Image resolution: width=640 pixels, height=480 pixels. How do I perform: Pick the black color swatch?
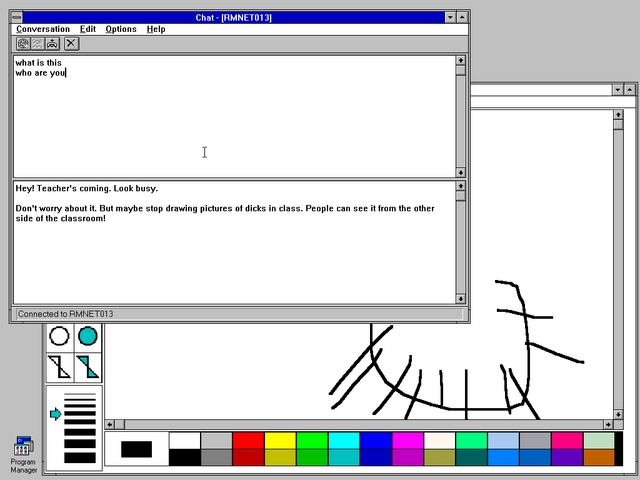coord(185,458)
